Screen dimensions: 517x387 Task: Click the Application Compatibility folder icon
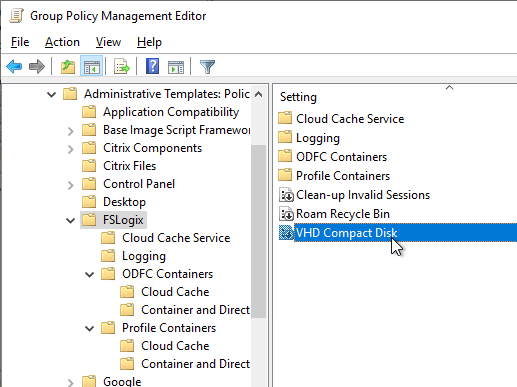tap(89, 112)
